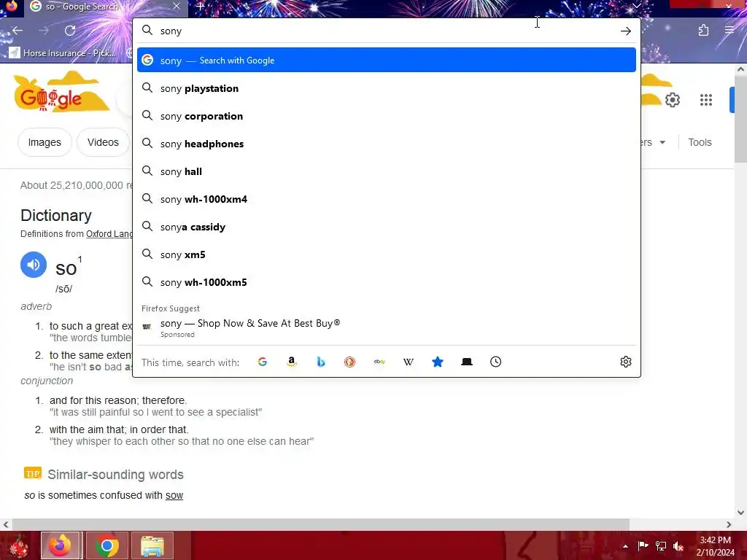Screen dimensions: 747x560
Task: Search with Wikipedia one-off engine icon
Action: tap(409, 362)
